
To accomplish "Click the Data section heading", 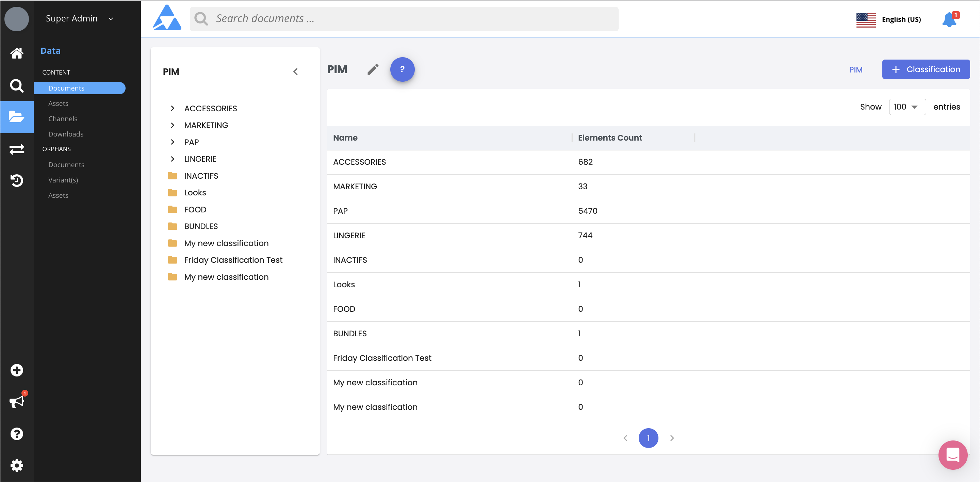I will (x=51, y=51).
